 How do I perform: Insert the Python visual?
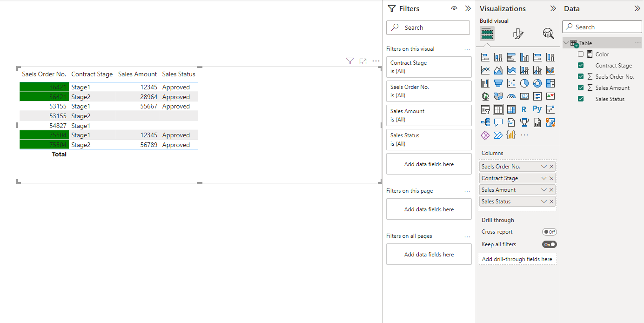click(537, 110)
